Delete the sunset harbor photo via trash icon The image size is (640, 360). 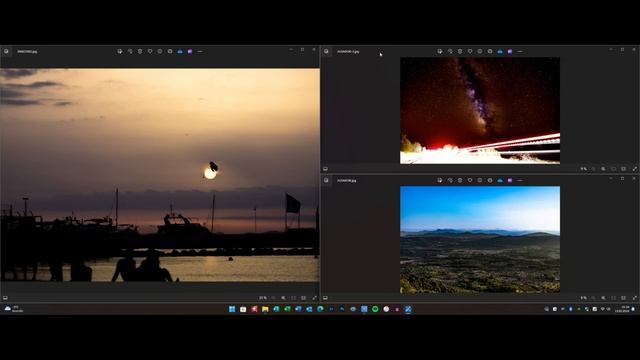coord(140,51)
